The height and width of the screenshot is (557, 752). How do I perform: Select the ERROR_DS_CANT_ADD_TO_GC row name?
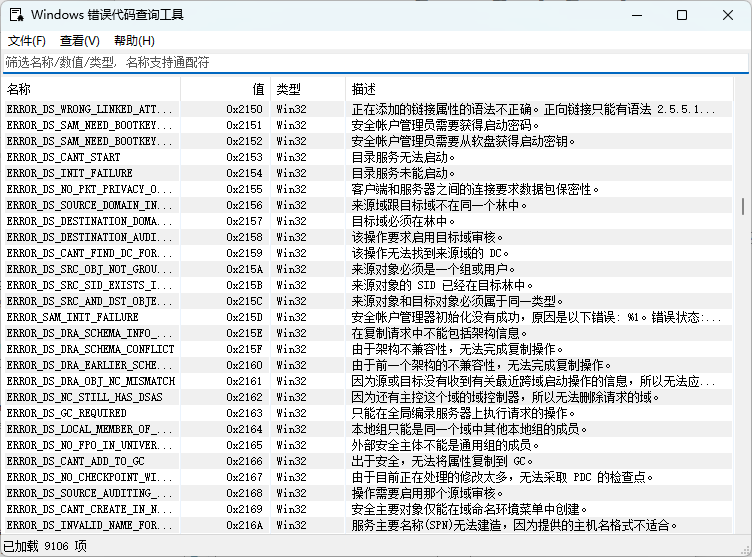tap(75, 461)
